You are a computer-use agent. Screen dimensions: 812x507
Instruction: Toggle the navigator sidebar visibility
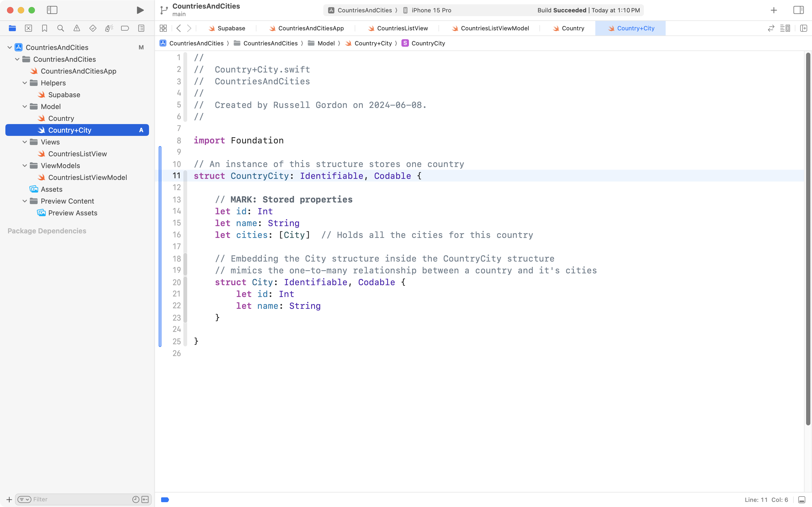(52, 10)
